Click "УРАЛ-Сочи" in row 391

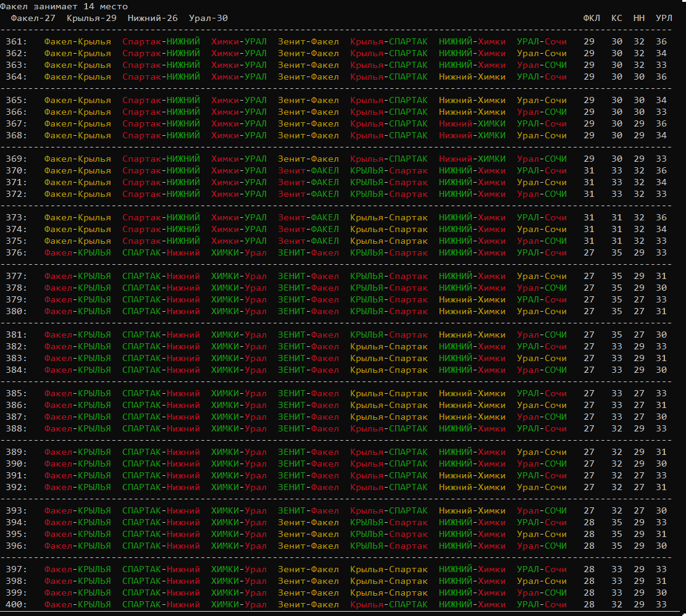542,476
